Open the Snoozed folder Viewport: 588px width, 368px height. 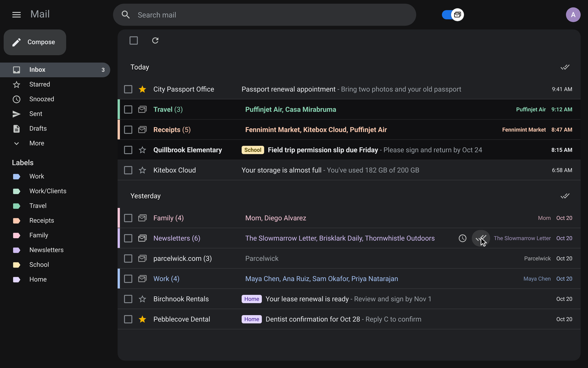coord(55,99)
